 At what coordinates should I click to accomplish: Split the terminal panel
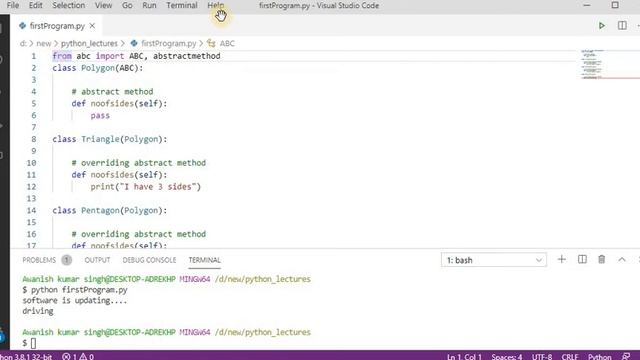[x=582, y=260]
